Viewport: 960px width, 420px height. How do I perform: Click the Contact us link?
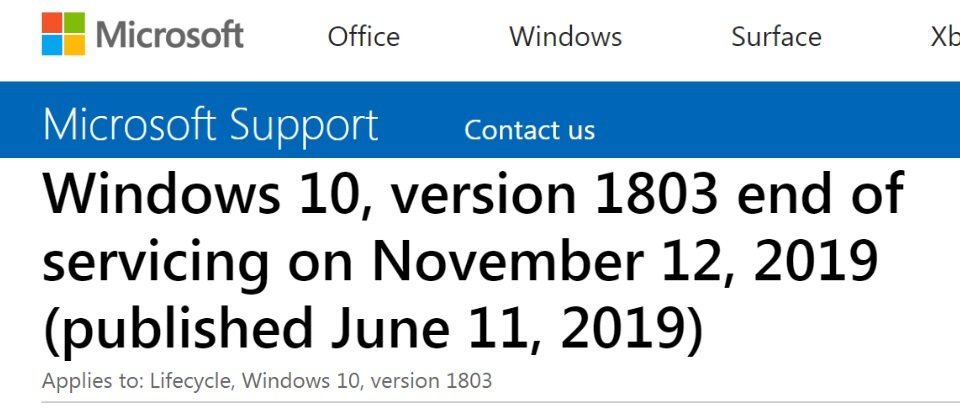tap(530, 130)
